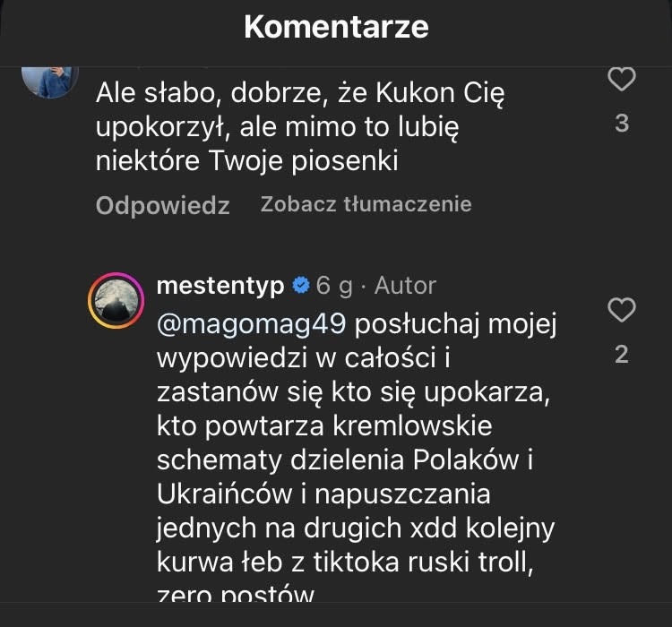672x627 pixels.
Task: Reply via the Odpowiedz link
Action: pyautogui.click(x=162, y=205)
